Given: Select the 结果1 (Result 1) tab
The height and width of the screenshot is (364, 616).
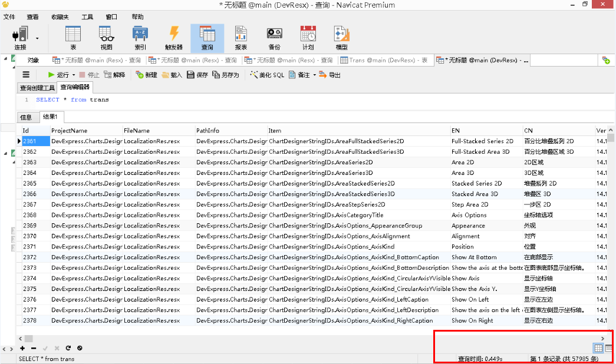Looking at the screenshot, I should [50, 117].
